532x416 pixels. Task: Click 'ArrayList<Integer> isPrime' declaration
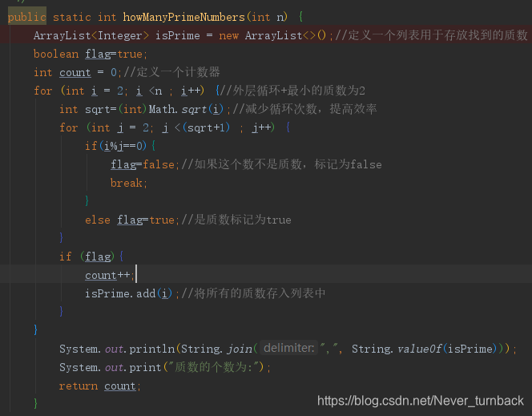click(x=117, y=35)
